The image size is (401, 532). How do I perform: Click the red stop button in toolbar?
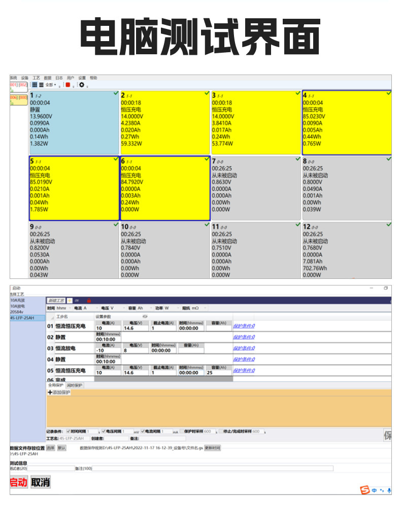(x=68, y=85)
